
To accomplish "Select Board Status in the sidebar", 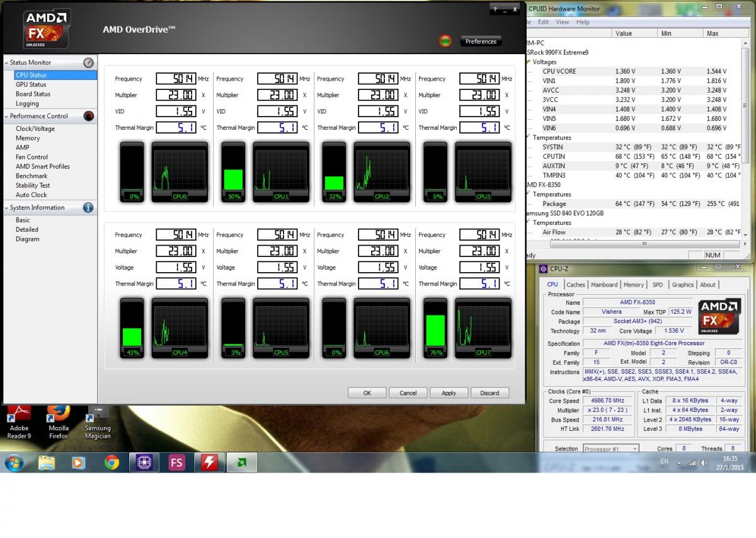I will (x=33, y=94).
